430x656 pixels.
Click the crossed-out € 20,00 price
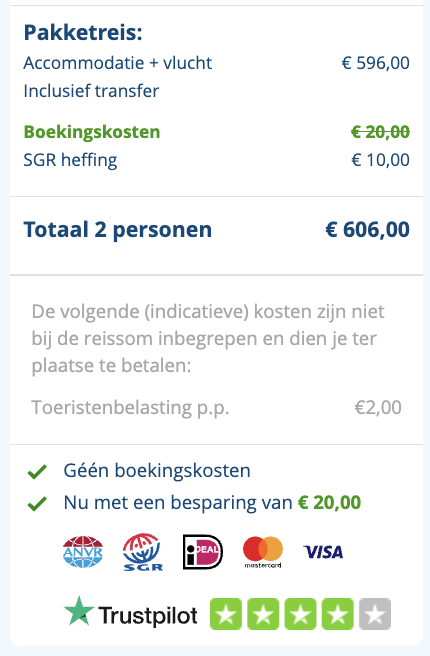click(380, 132)
